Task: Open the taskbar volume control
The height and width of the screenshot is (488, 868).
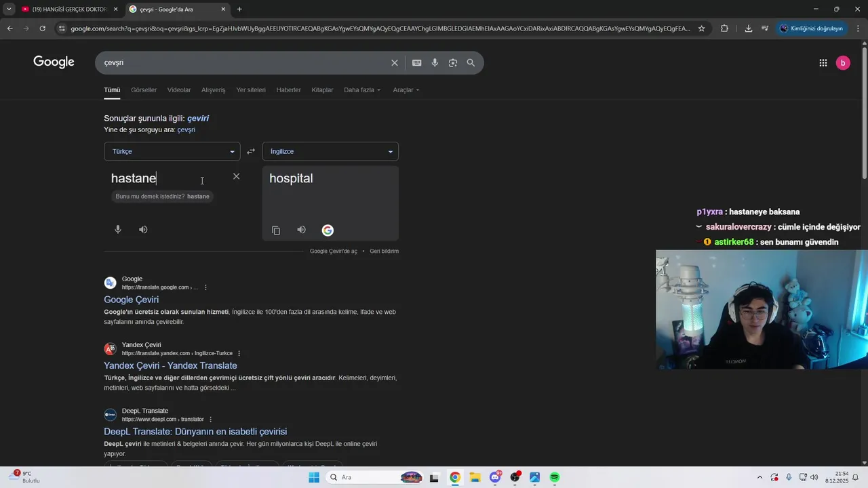Action: (814, 477)
